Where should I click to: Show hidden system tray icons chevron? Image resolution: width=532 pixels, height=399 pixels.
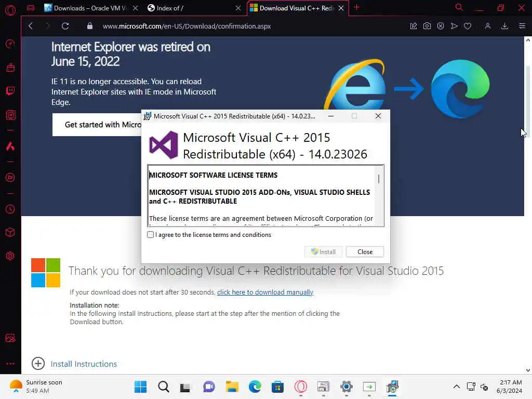point(457,387)
